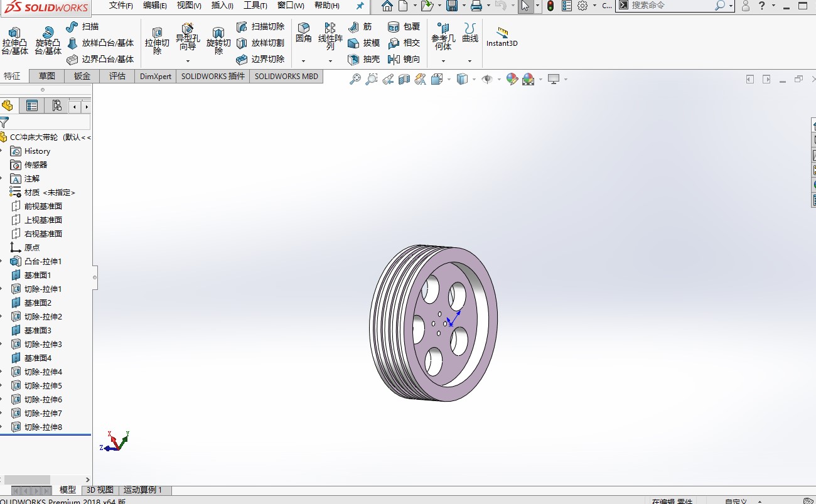Screen dimensions: 816x504
Task: Select the 镜向 mirror tool
Action: click(404, 60)
